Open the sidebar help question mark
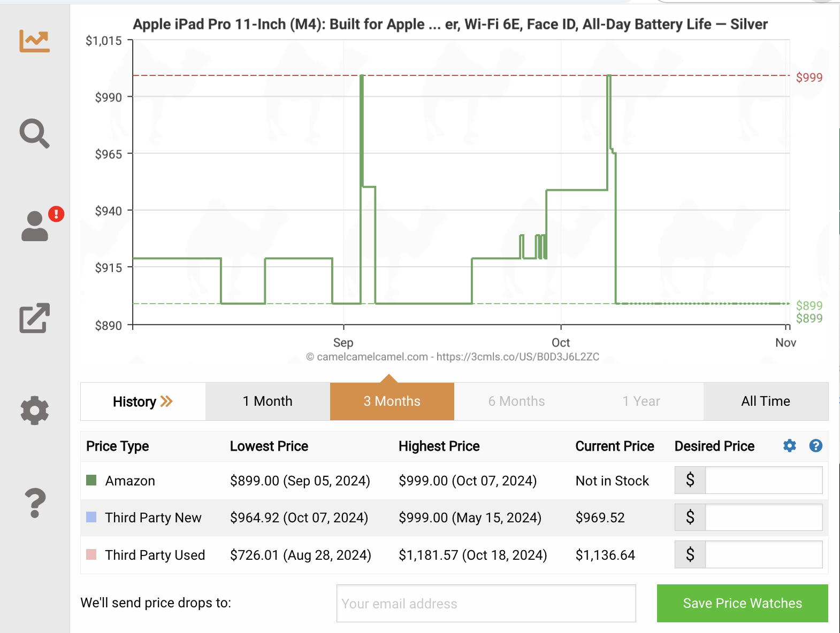 (x=35, y=503)
